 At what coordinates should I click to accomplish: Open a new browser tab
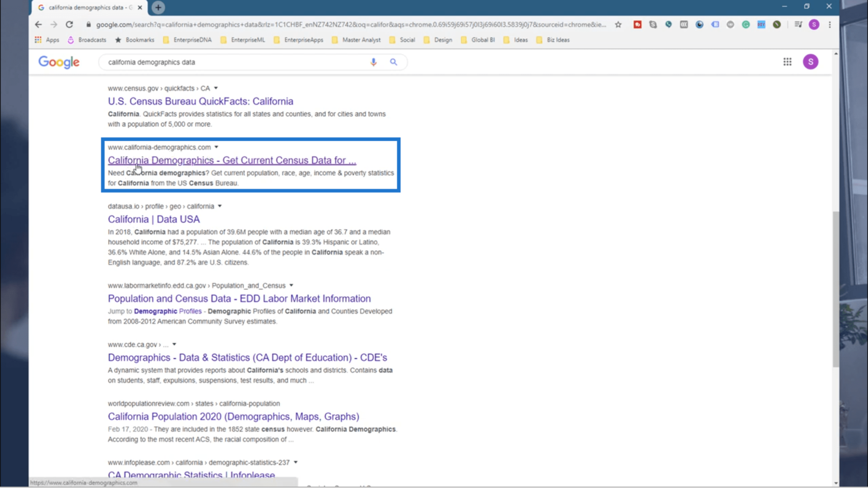click(x=158, y=7)
